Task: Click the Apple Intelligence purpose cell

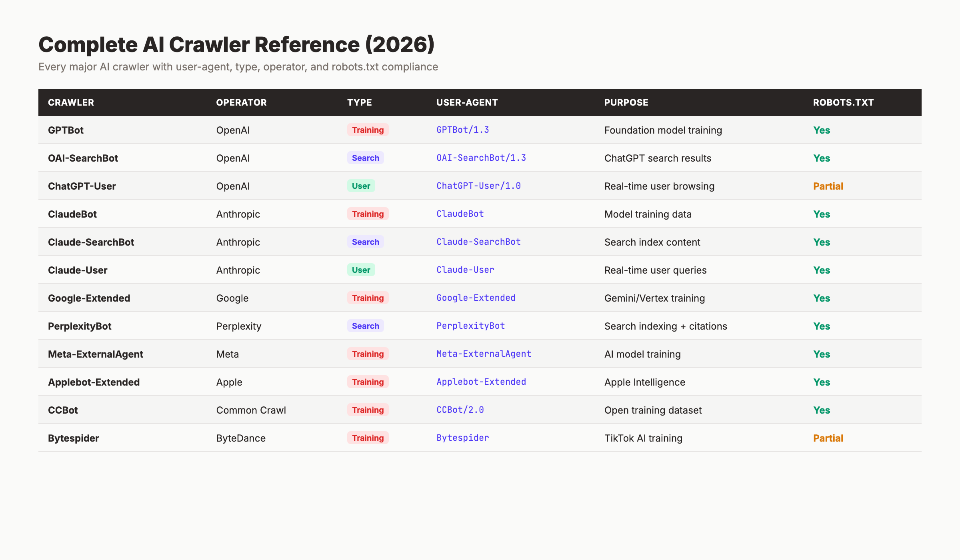Action: tap(644, 382)
